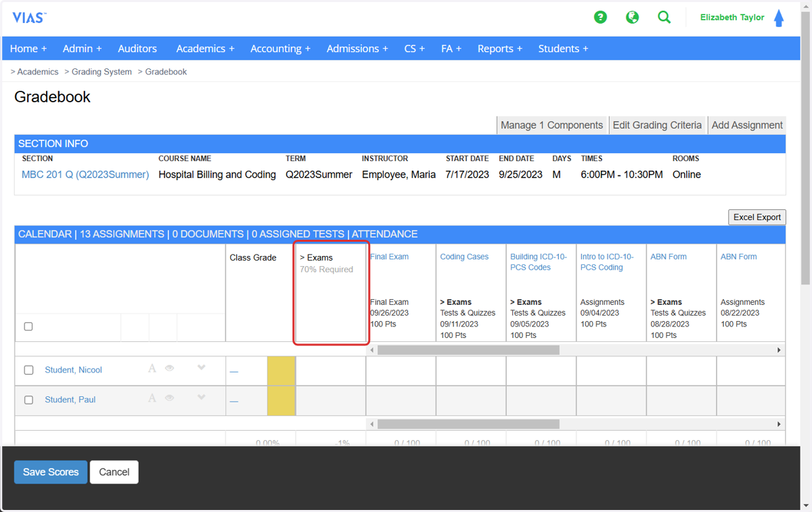Image resolution: width=812 pixels, height=512 pixels.
Task: Open the green help question mark icon
Action: [600, 18]
